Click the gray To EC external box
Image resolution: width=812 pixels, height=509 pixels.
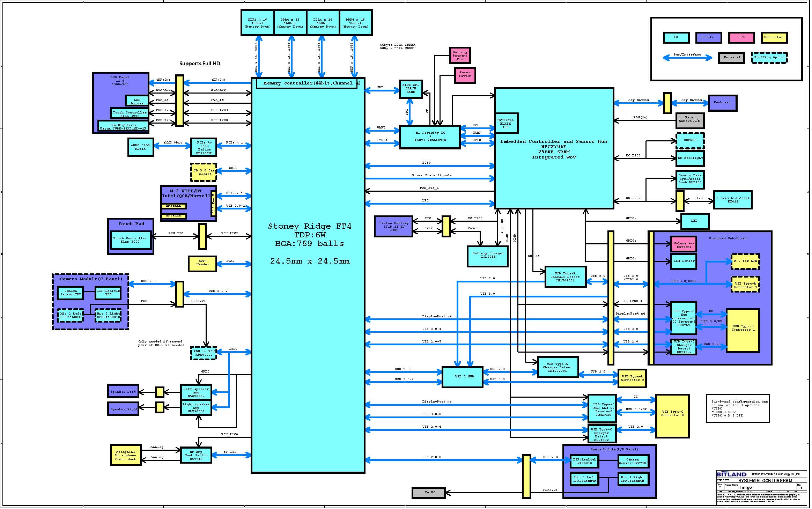429,493
